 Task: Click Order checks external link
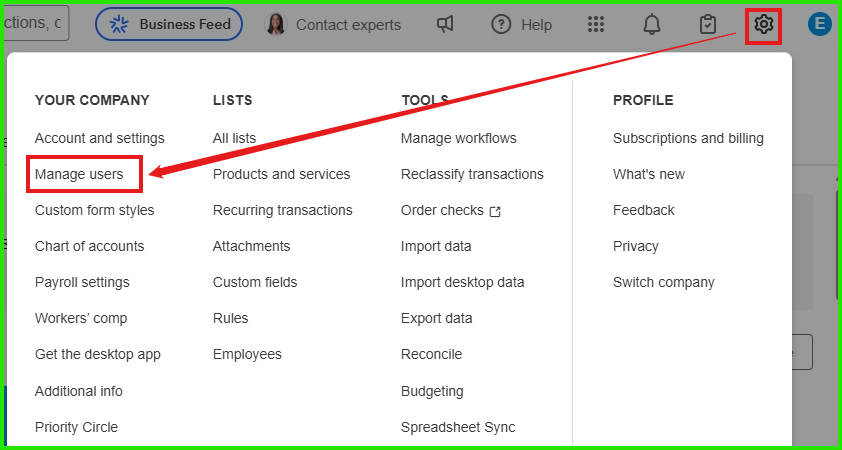[451, 211]
